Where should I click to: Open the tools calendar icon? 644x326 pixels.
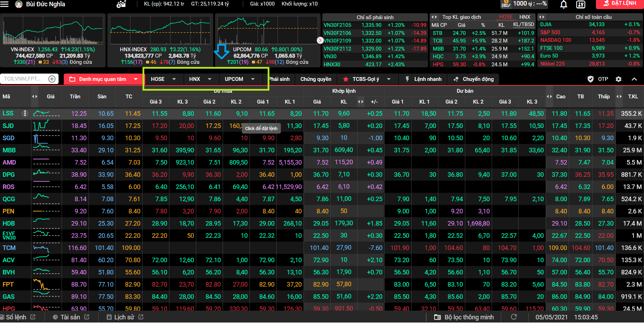581,4
